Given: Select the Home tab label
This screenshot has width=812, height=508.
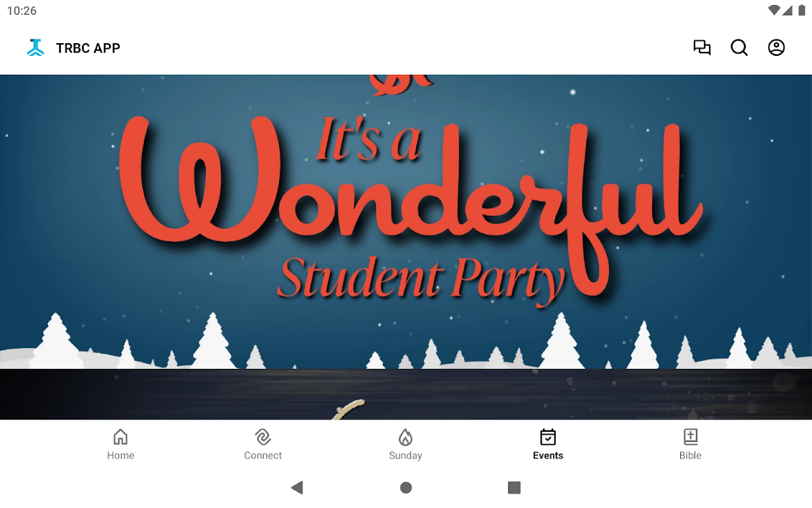Looking at the screenshot, I should tap(121, 455).
